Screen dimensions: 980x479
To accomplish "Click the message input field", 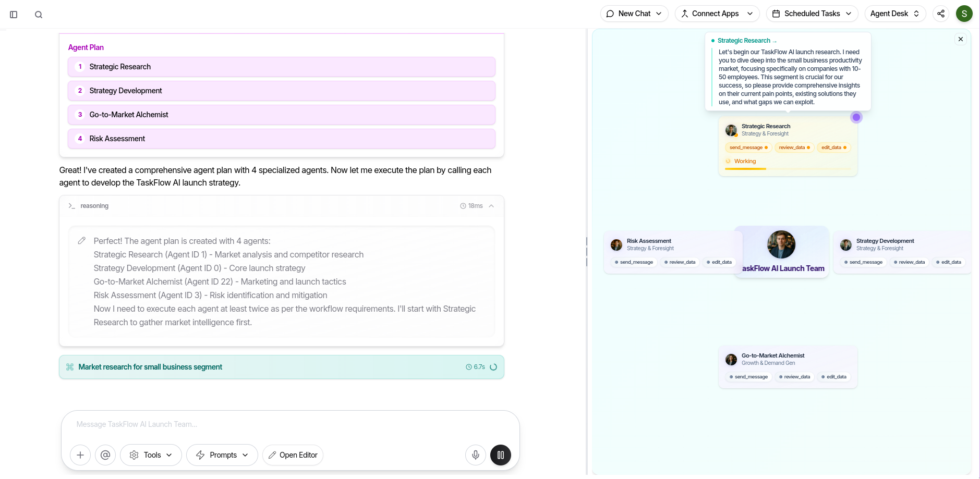I will coord(235,424).
